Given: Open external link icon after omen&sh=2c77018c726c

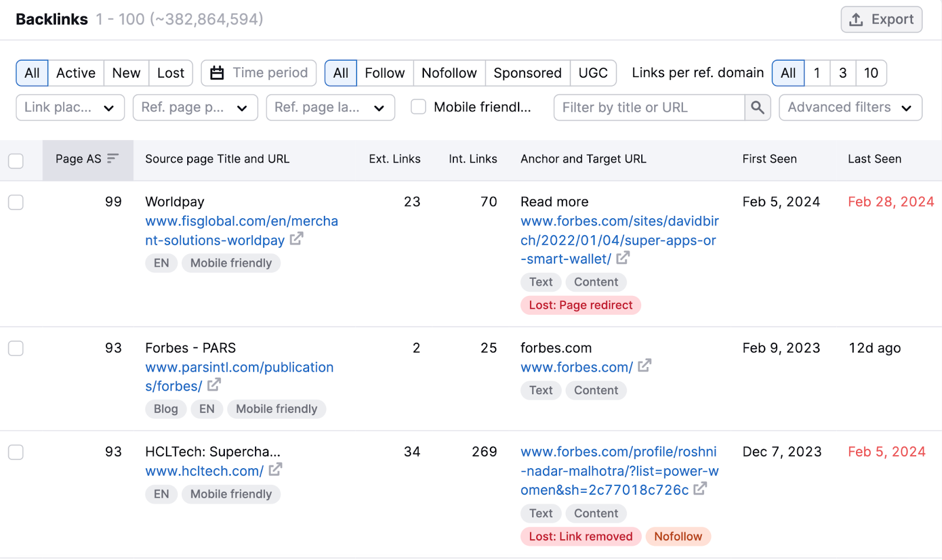Looking at the screenshot, I should pos(700,489).
